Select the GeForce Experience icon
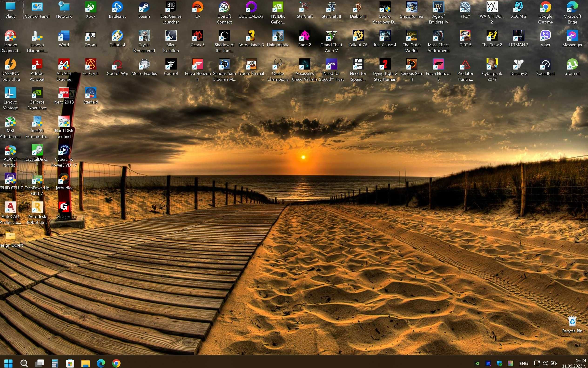 coord(37,99)
